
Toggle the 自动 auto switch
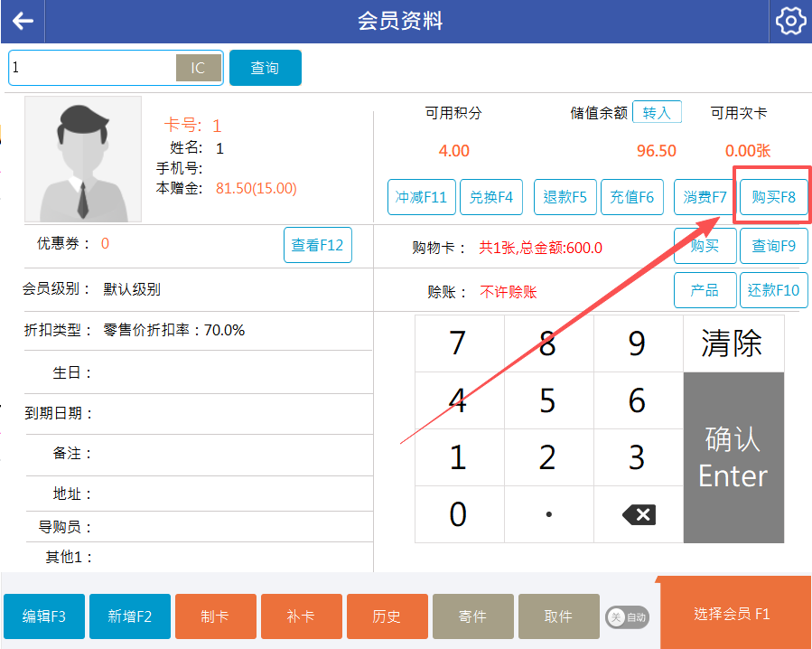point(627,616)
